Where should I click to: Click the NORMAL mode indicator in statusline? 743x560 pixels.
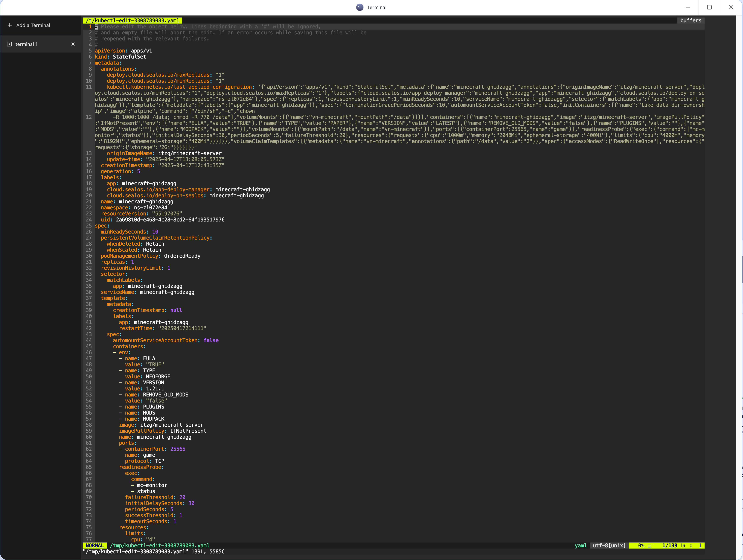(94, 546)
